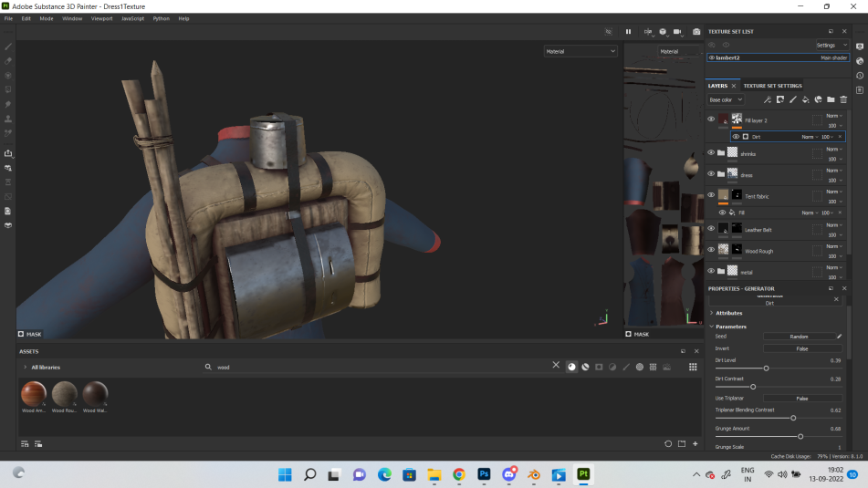The width and height of the screenshot is (868, 488).
Task: Open the Base color channel dropdown
Action: (726, 99)
